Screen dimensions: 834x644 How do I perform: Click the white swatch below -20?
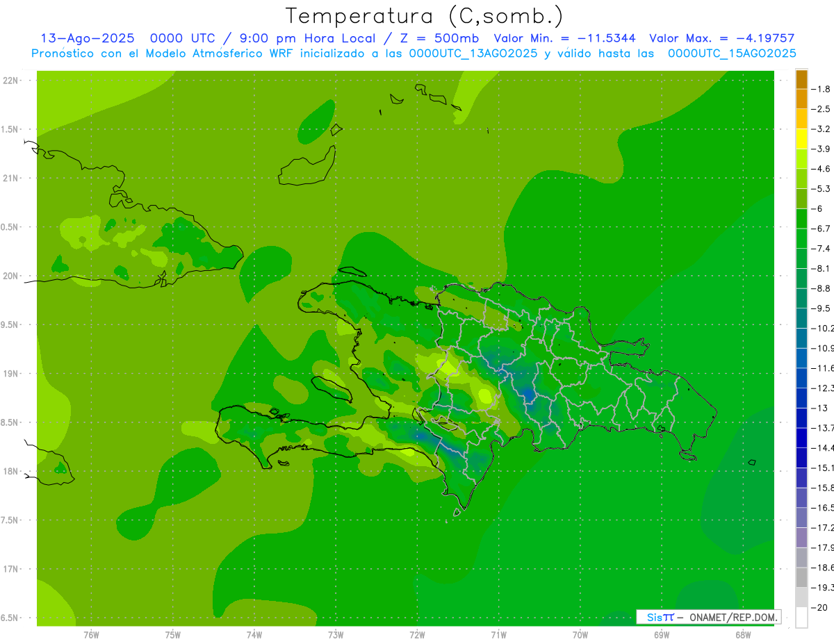tap(802, 618)
